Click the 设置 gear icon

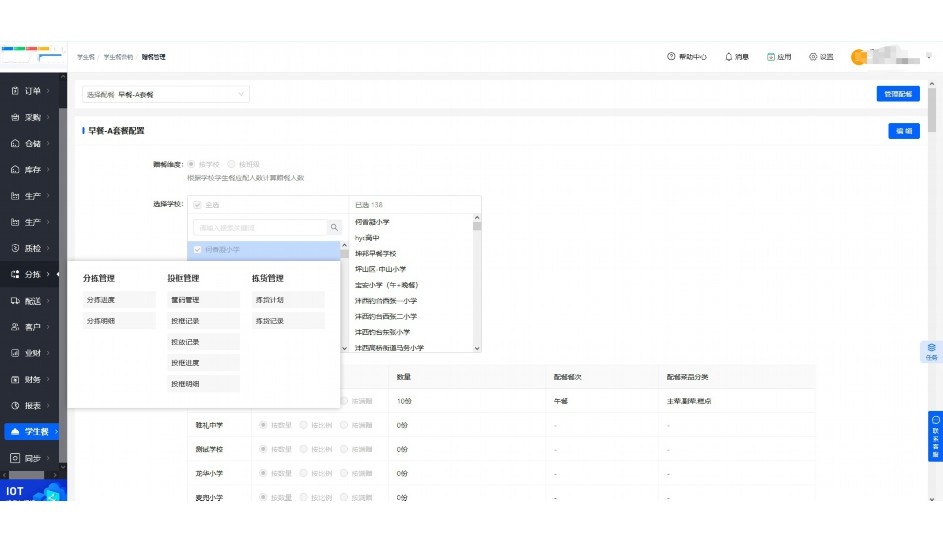click(813, 57)
